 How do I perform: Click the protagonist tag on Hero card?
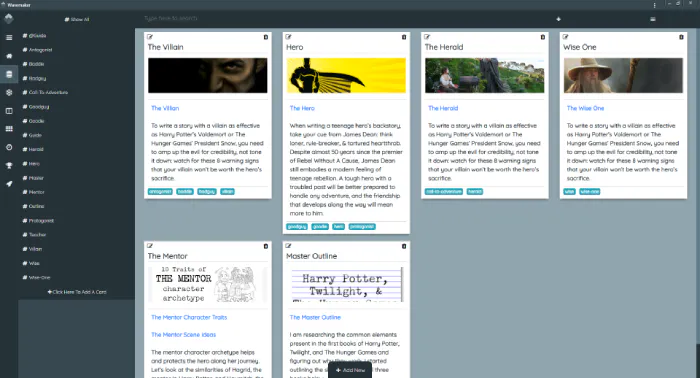coord(362,227)
